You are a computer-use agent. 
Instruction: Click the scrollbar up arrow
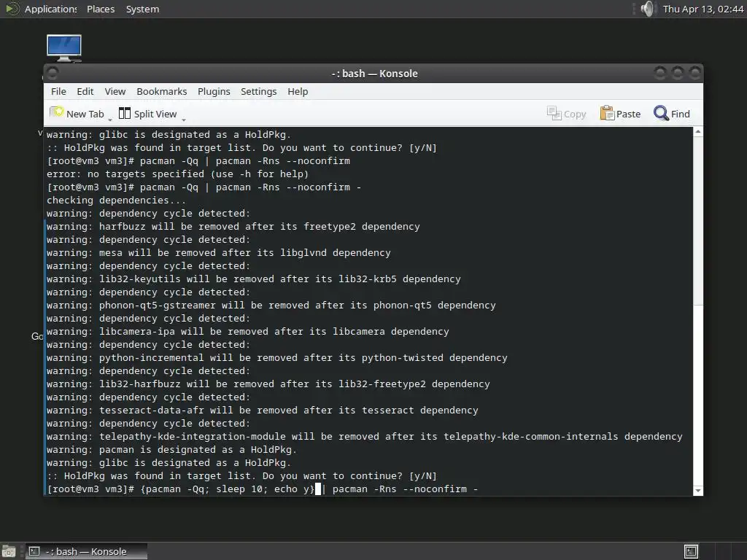tap(698, 131)
